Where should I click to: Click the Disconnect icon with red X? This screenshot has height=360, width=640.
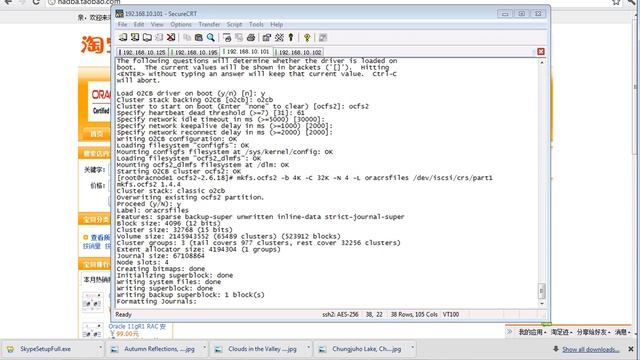coord(171,38)
